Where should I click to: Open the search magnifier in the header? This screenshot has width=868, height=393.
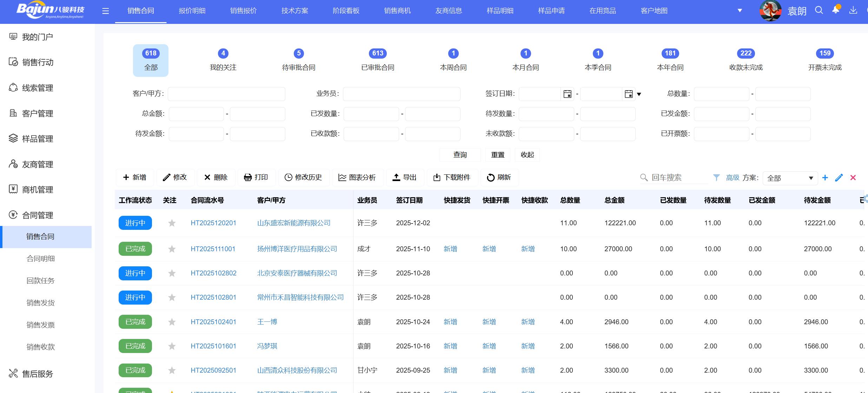click(819, 10)
